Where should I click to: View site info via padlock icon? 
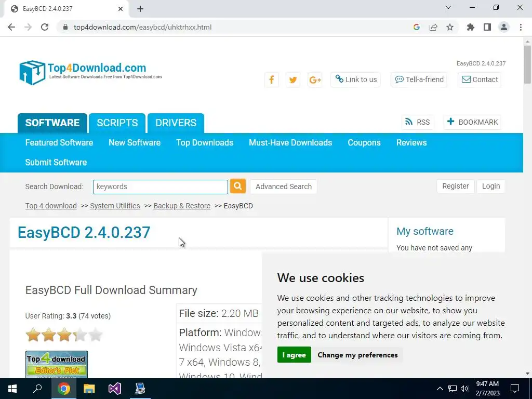tap(65, 27)
